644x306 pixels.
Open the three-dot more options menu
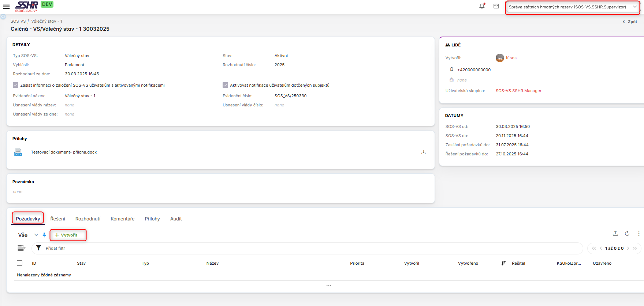[x=639, y=233]
